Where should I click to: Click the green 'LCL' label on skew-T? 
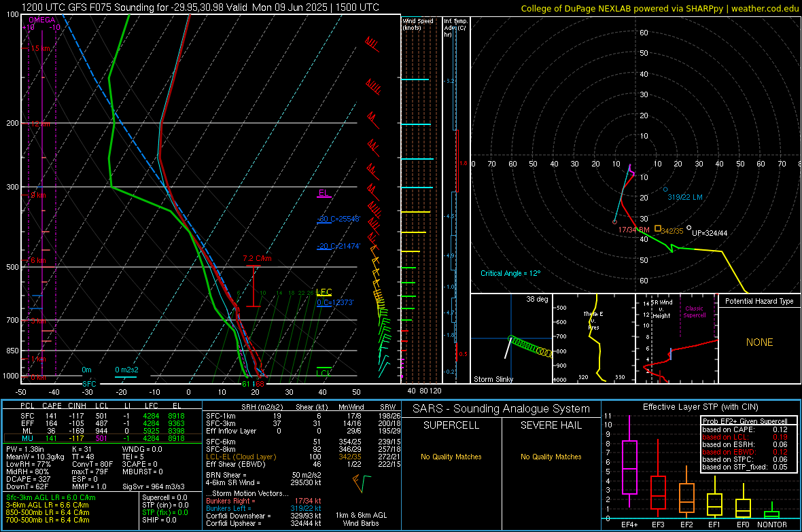pos(324,373)
